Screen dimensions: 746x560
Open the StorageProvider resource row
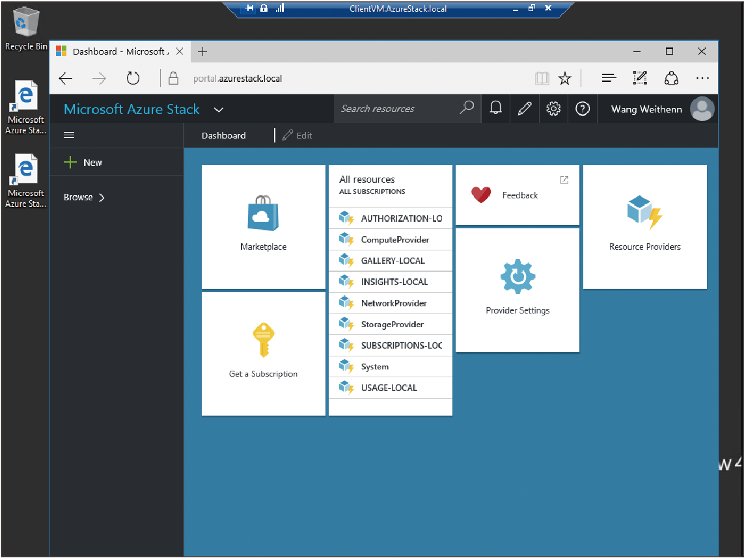click(x=390, y=324)
